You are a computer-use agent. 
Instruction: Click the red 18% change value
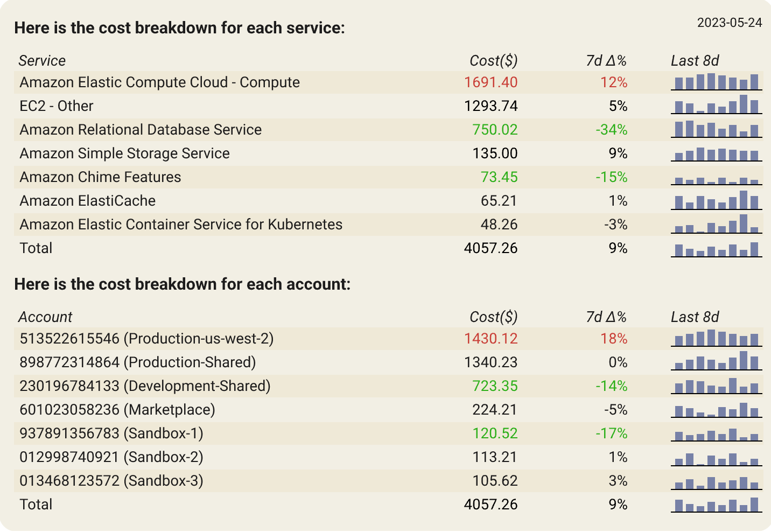[614, 339]
